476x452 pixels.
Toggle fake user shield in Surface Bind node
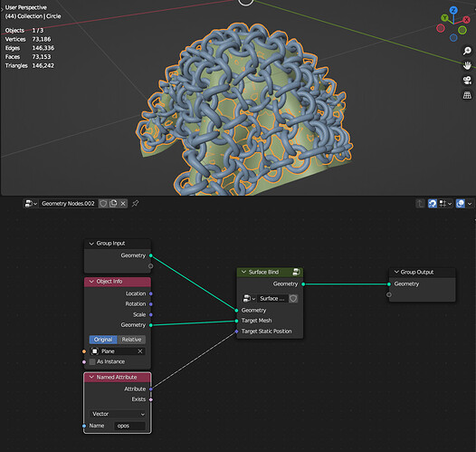click(293, 299)
